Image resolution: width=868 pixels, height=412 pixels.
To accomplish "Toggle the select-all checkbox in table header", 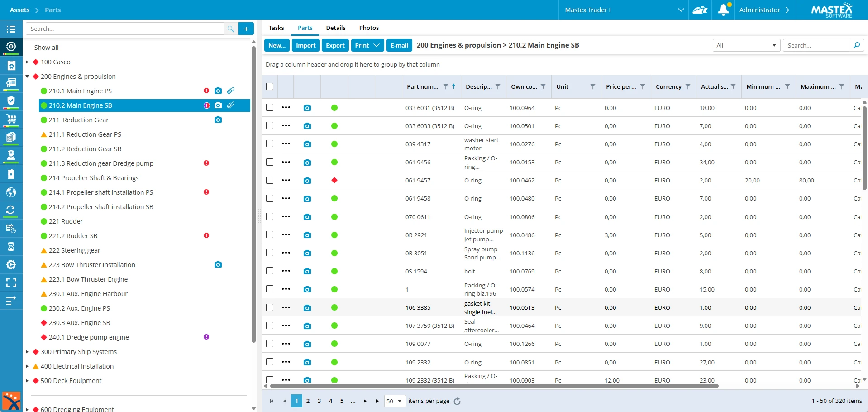I will (270, 86).
